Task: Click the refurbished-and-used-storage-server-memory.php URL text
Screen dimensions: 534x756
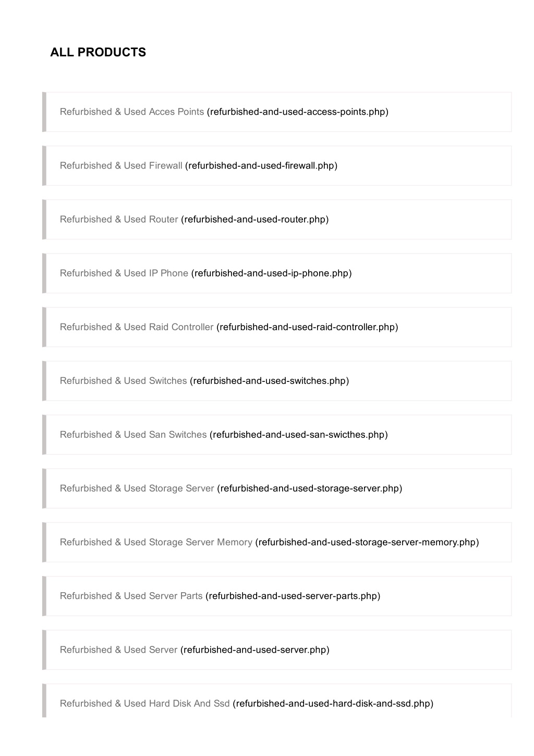Action: (x=367, y=542)
